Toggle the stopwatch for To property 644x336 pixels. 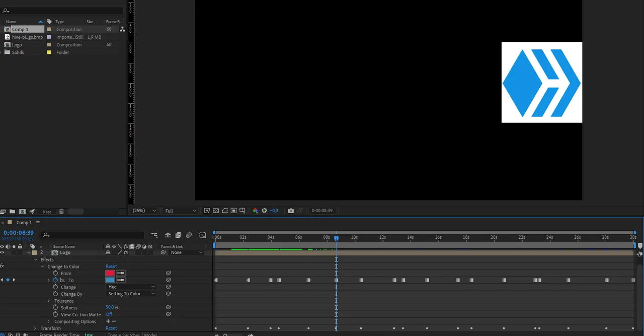[x=55, y=280]
